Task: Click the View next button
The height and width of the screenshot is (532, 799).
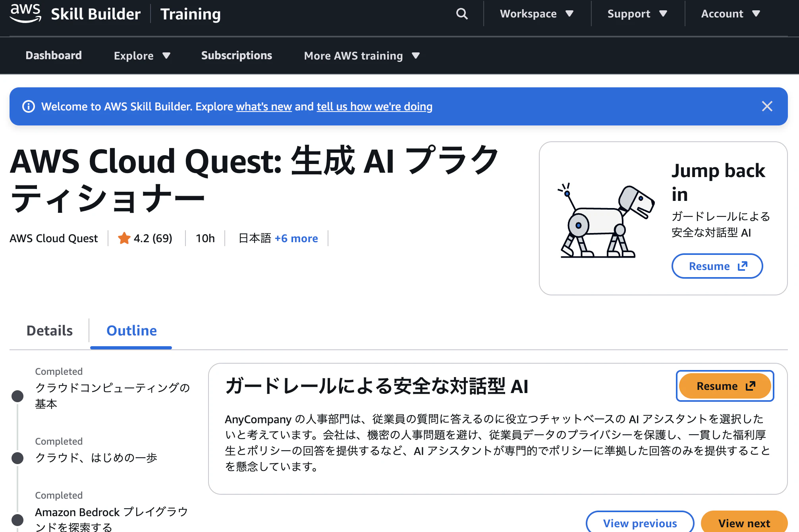Action: click(744, 523)
